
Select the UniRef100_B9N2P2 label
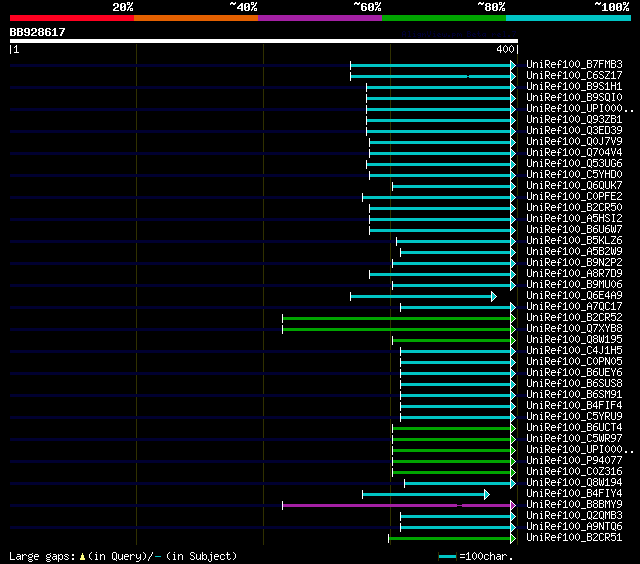tap(574, 263)
